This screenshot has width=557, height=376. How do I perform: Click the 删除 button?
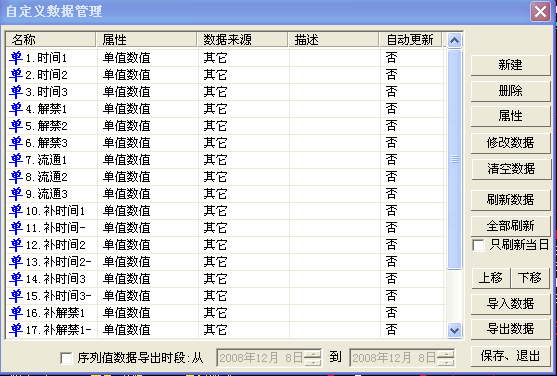point(510,91)
